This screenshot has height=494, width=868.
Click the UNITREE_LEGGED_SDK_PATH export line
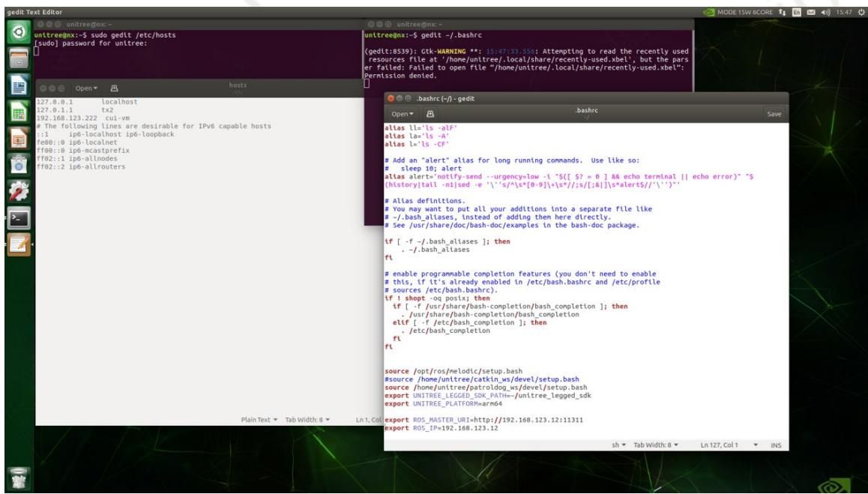point(488,395)
